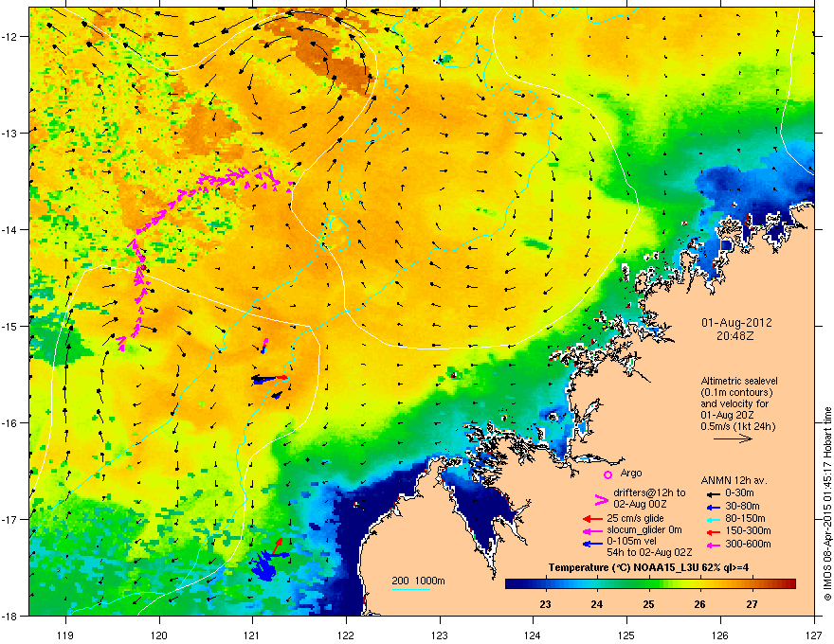Click the cyan 80-150m ANMN legend arrow

[x=714, y=520]
